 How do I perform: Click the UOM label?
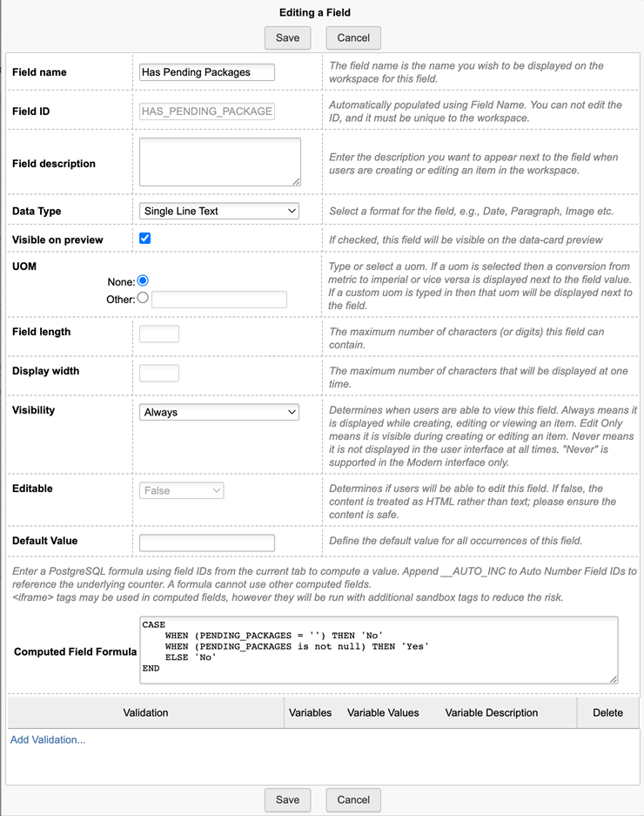click(x=24, y=266)
